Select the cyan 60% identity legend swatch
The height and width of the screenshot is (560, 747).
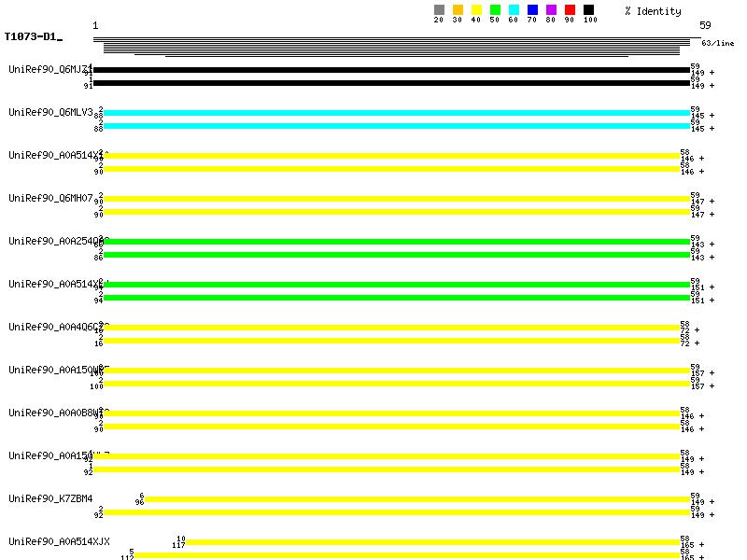click(x=514, y=10)
